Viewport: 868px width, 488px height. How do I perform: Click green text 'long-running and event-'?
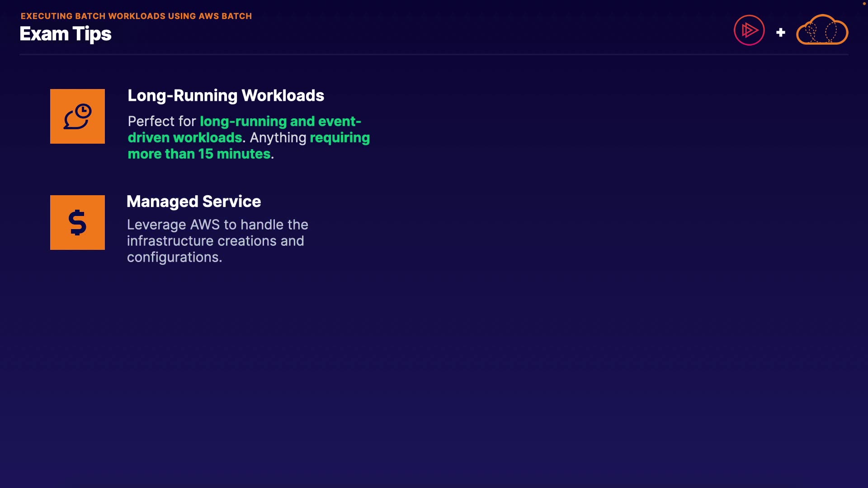280,122
